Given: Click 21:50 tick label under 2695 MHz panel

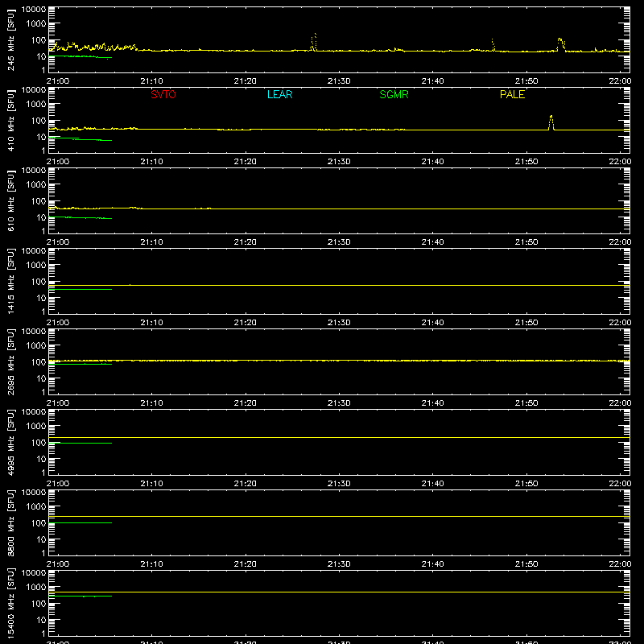Looking at the screenshot, I should pyautogui.click(x=526, y=403).
